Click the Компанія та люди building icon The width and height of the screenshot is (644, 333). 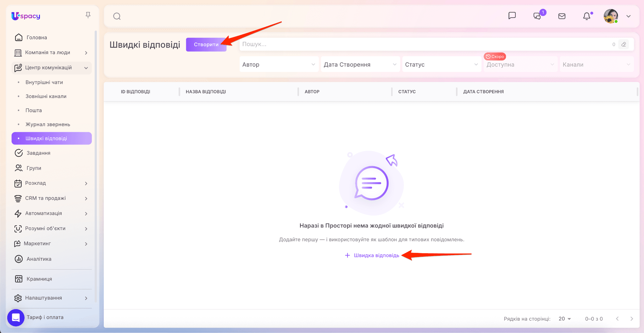coord(18,52)
